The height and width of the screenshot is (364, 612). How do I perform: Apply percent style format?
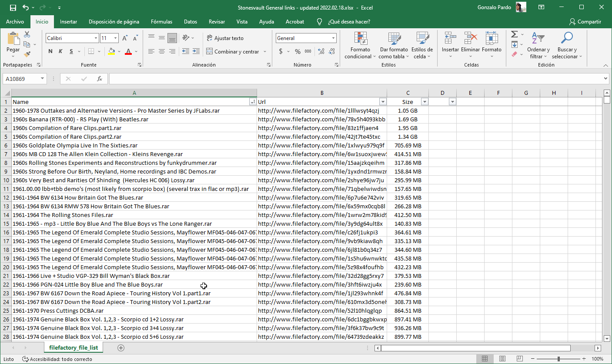pos(298,51)
